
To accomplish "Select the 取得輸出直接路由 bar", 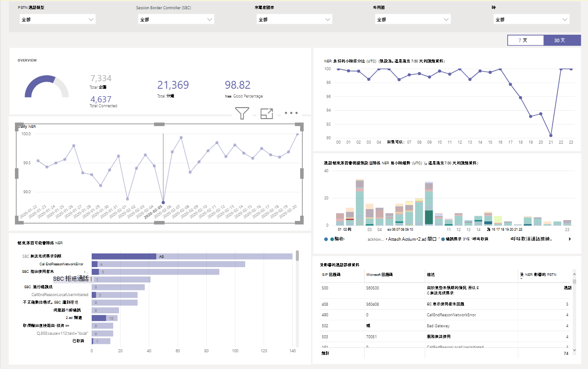I will (x=102, y=326).
